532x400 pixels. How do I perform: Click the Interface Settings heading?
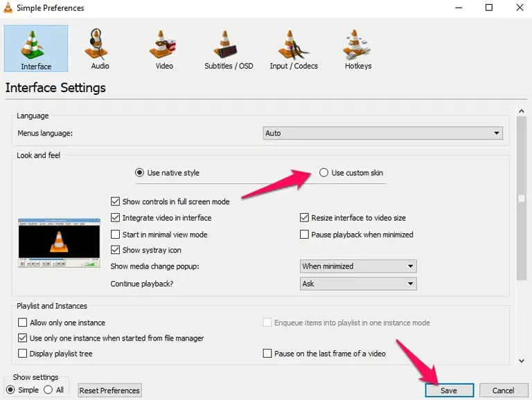(x=55, y=88)
